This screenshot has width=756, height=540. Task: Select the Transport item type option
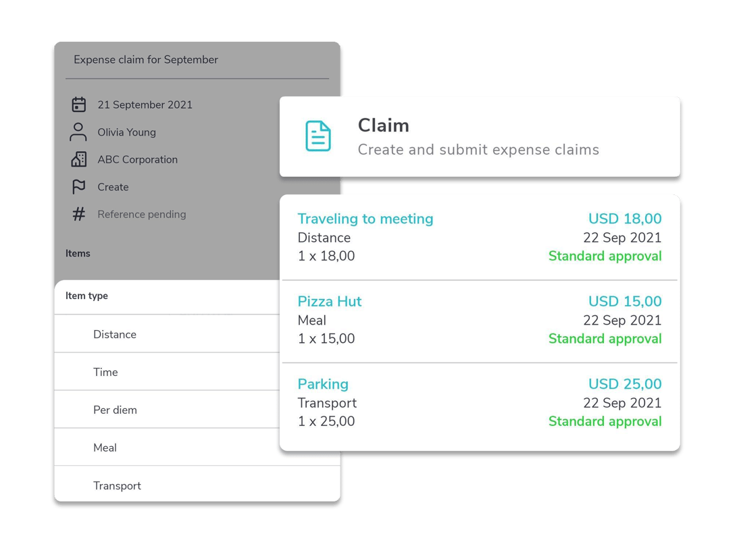pyautogui.click(x=116, y=485)
